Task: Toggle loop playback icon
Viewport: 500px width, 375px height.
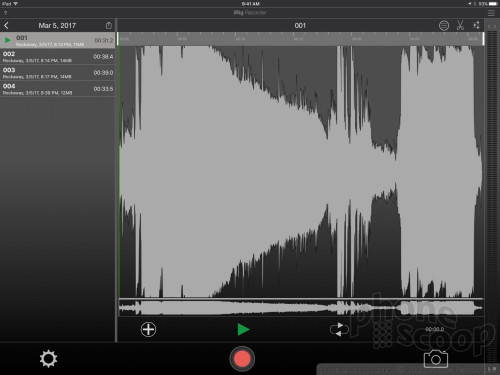Action: point(339,329)
